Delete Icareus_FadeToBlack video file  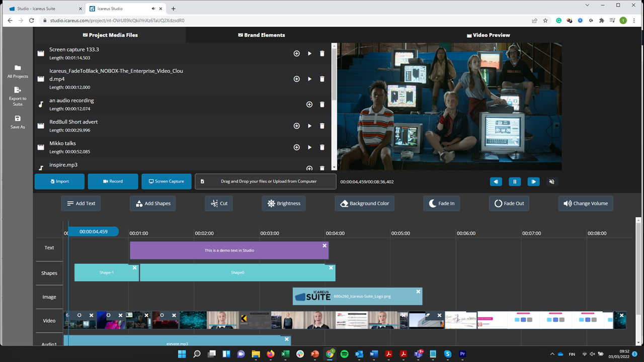coord(322,79)
